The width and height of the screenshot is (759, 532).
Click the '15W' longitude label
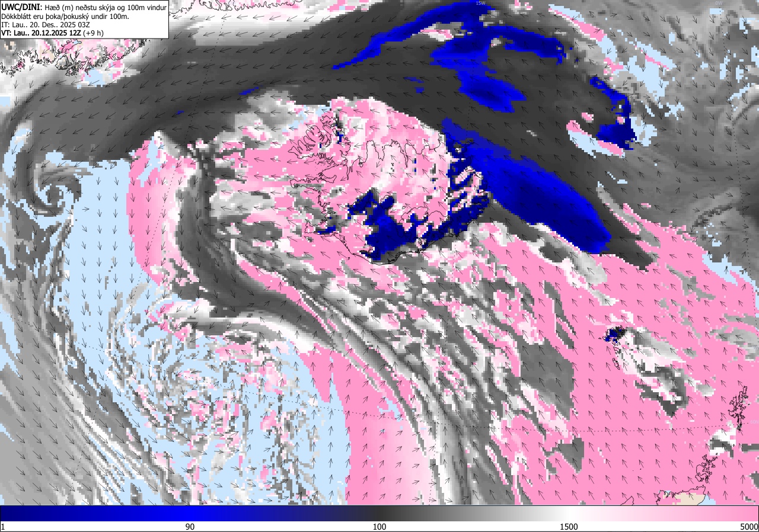tap(480, 3)
